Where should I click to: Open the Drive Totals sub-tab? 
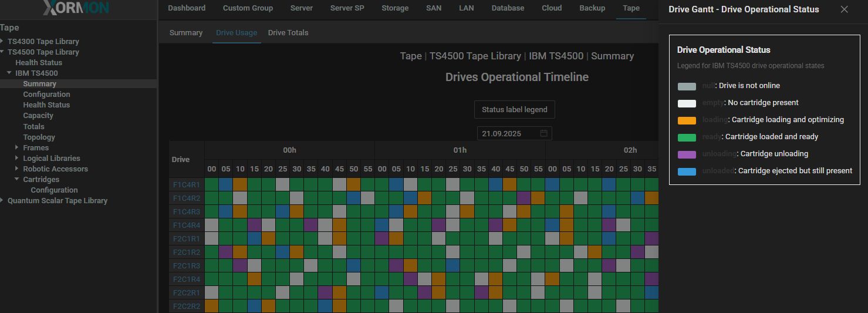(x=288, y=33)
